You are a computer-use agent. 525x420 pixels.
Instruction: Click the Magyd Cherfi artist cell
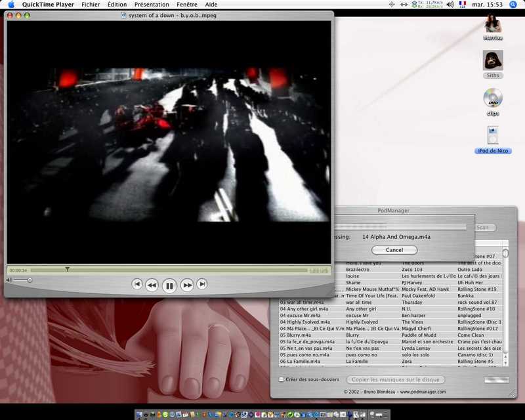417,329
